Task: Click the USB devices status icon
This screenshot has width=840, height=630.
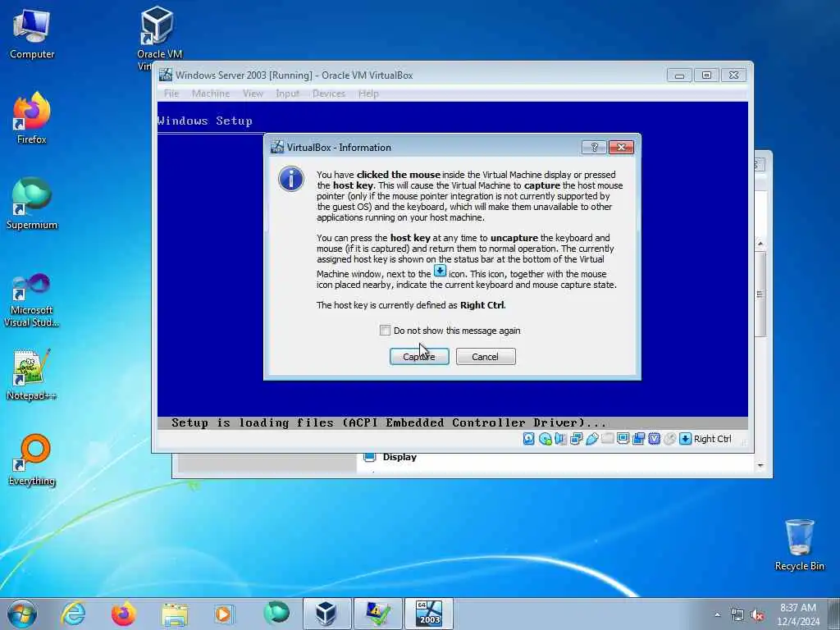Action: pyautogui.click(x=592, y=439)
